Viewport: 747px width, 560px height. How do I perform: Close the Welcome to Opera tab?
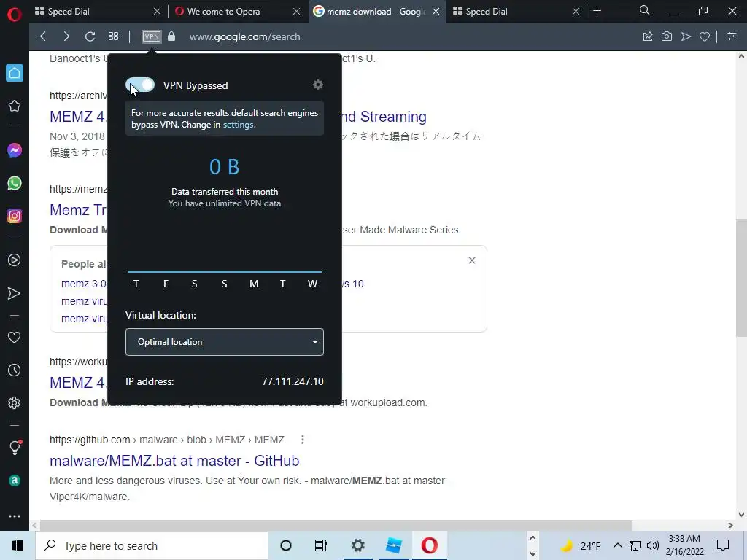[296, 12]
